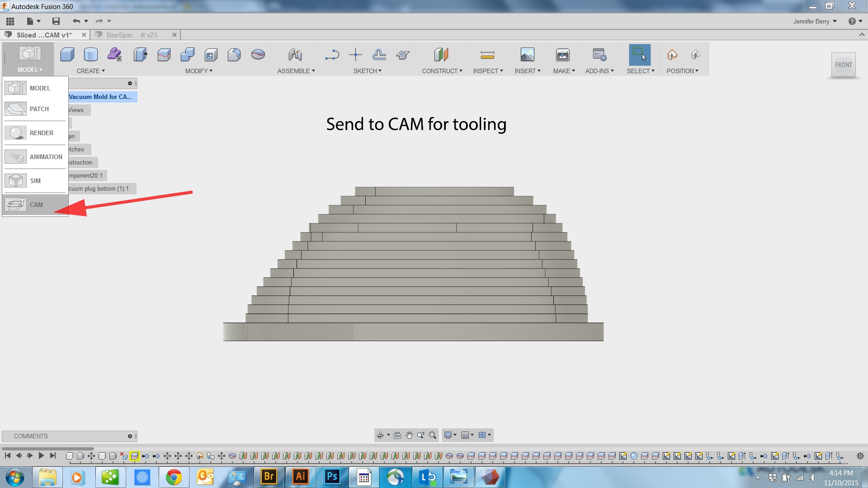
Task: Click the Joint icon in ASSEMBLE
Action: [295, 55]
